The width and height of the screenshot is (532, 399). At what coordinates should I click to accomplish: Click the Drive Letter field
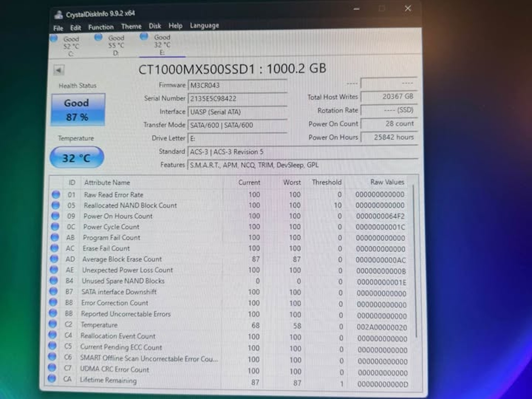click(237, 138)
